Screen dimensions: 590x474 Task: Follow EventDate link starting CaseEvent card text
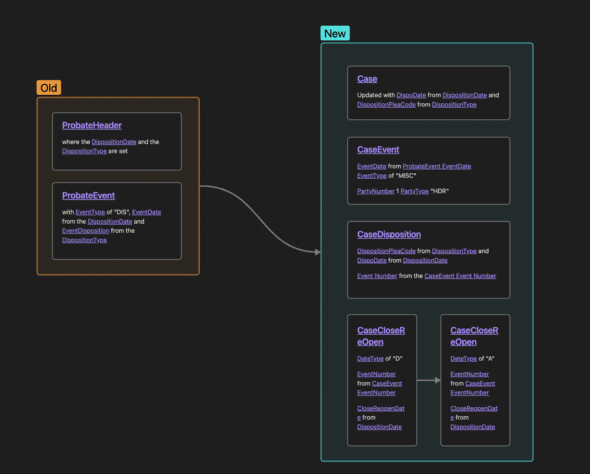coord(372,166)
